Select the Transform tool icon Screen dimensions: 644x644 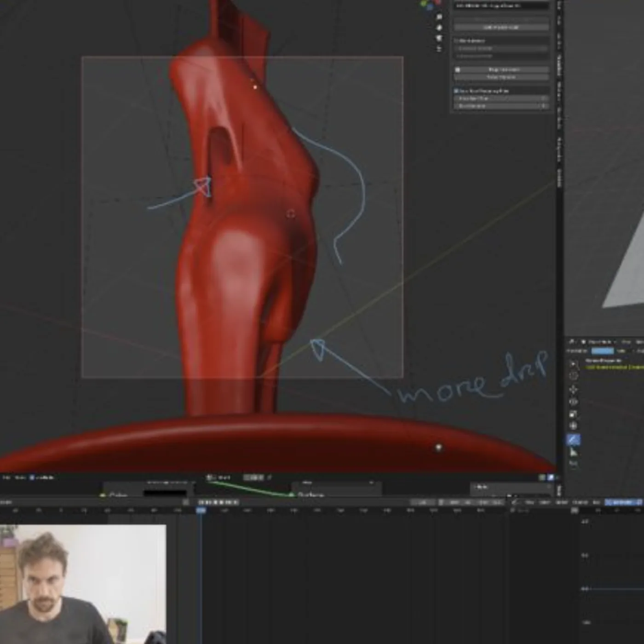573,426
